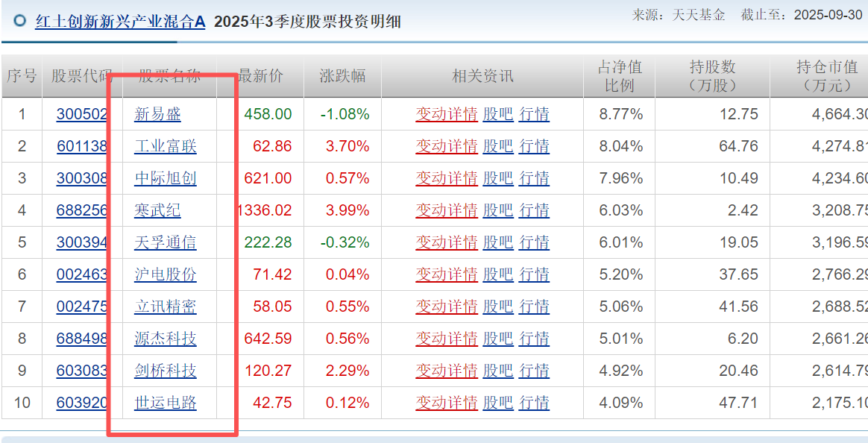Open 股吧 for 世运电路 row
Viewport: 868px width, 443px height.
tap(498, 403)
